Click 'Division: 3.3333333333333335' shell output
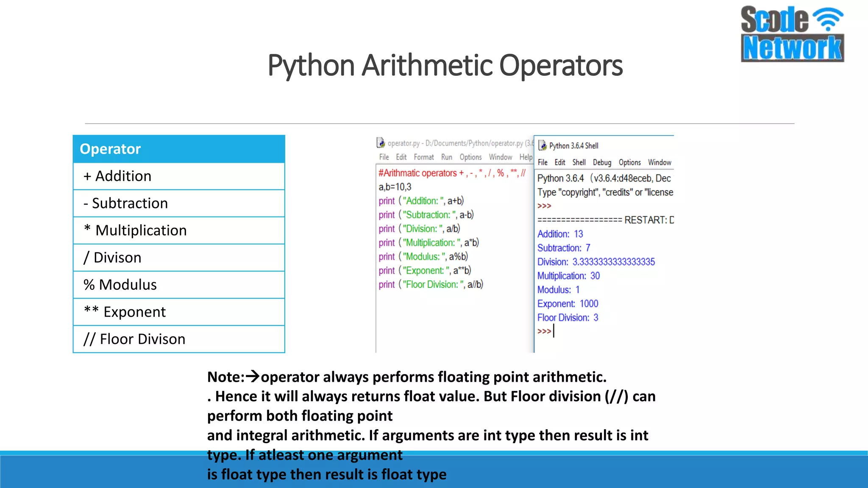The height and width of the screenshot is (488, 868). (596, 262)
